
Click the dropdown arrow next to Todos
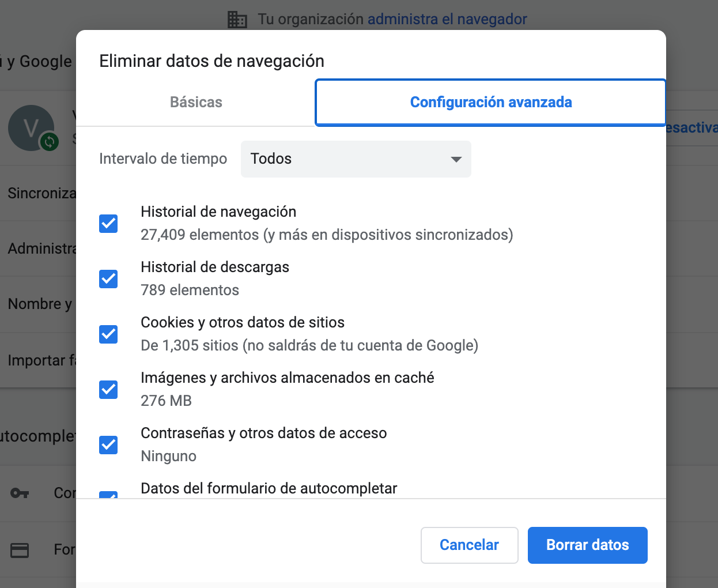(456, 159)
